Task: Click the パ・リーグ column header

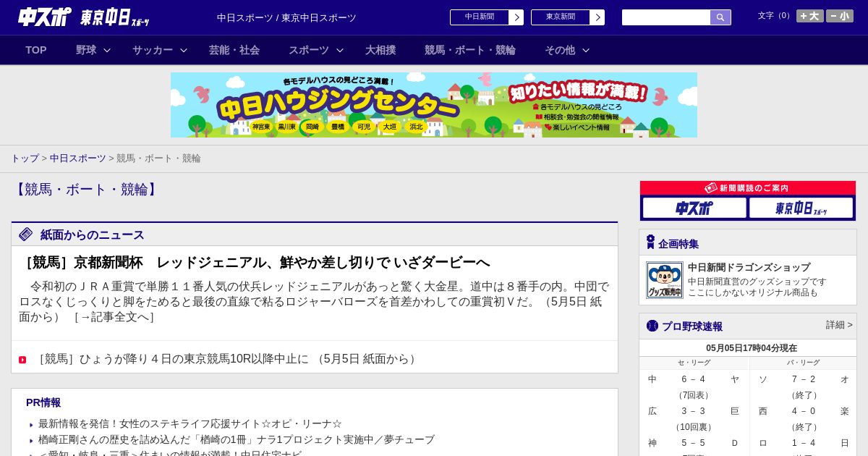Action: [x=804, y=363]
